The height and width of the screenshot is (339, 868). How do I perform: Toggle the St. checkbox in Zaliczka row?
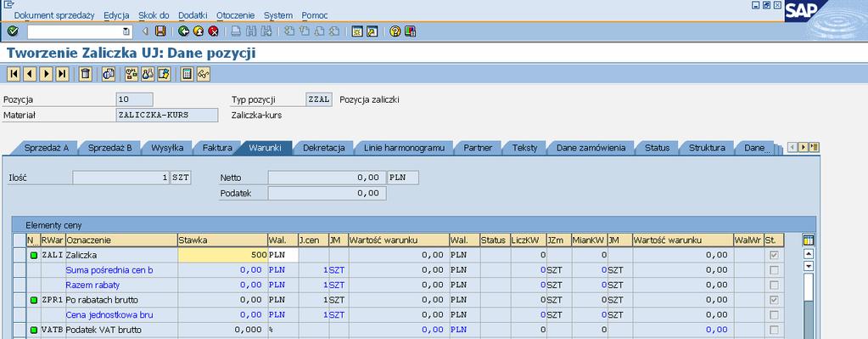pos(774,255)
